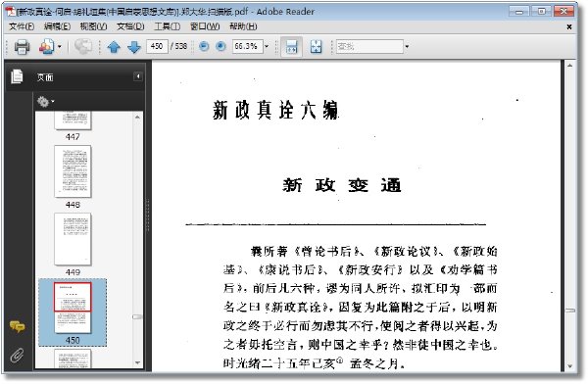This screenshot has height=384, width=588.
Task: Toggle scrolling page fit-width mode icon
Action: click(x=291, y=47)
